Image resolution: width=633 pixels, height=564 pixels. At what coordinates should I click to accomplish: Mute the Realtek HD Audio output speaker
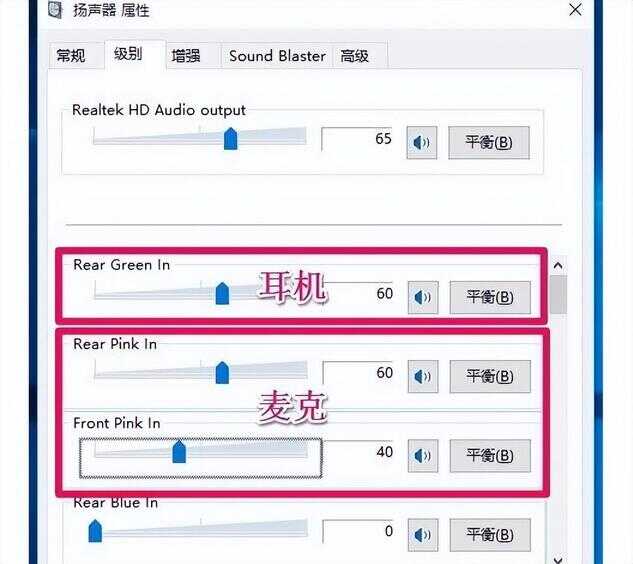421,143
